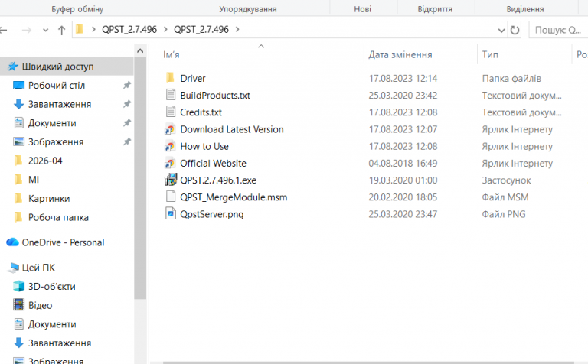The height and width of the screenshot is (364, 588).
Task: Expand chevron between the QPST_2.7.496 breadcrumbs
Action: coord(165,29)
